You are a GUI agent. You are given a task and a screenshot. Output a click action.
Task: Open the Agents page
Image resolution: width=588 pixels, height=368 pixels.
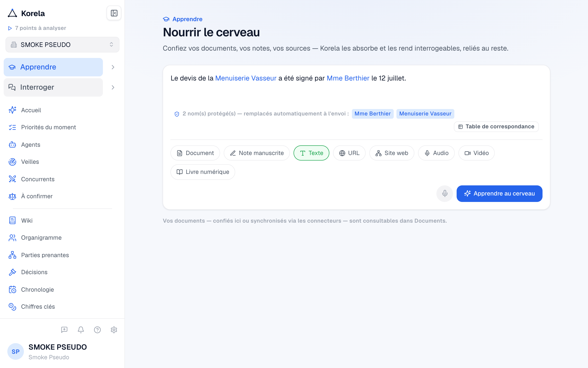coord(31,145)
